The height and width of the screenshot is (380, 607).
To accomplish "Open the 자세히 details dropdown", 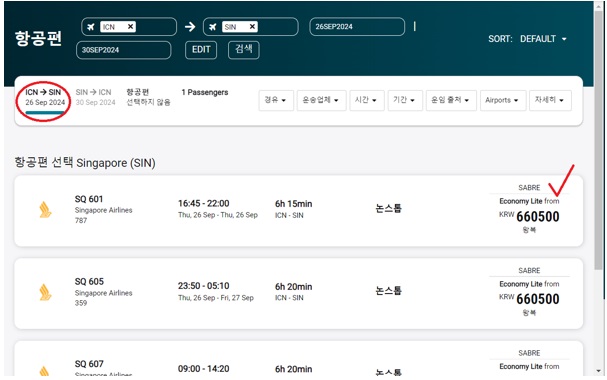I will (550, 100).
